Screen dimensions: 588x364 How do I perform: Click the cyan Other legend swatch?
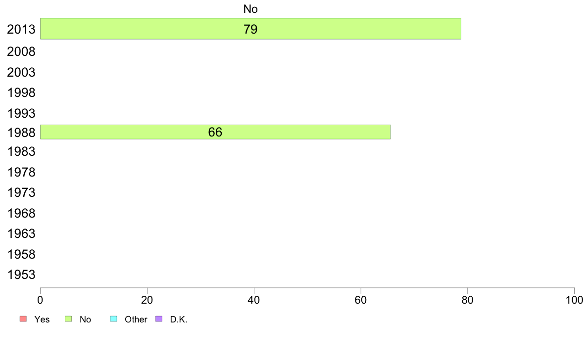click(x=113, y=319)
